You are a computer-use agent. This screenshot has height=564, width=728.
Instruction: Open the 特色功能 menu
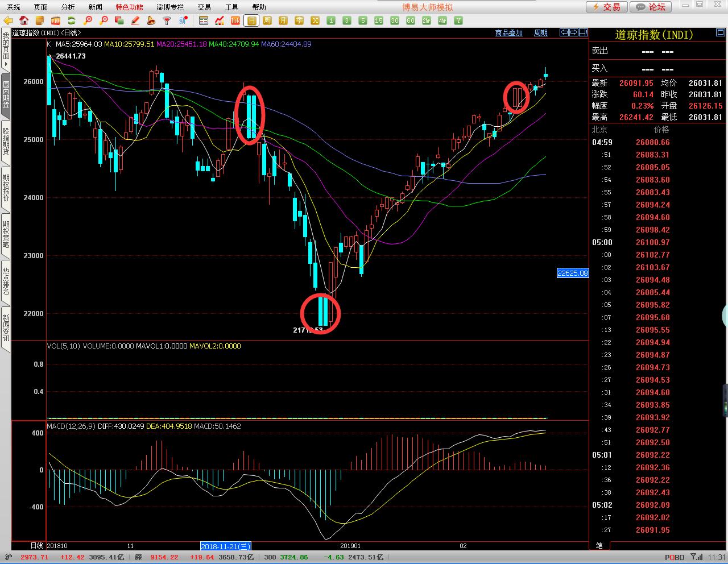point(129,7)
